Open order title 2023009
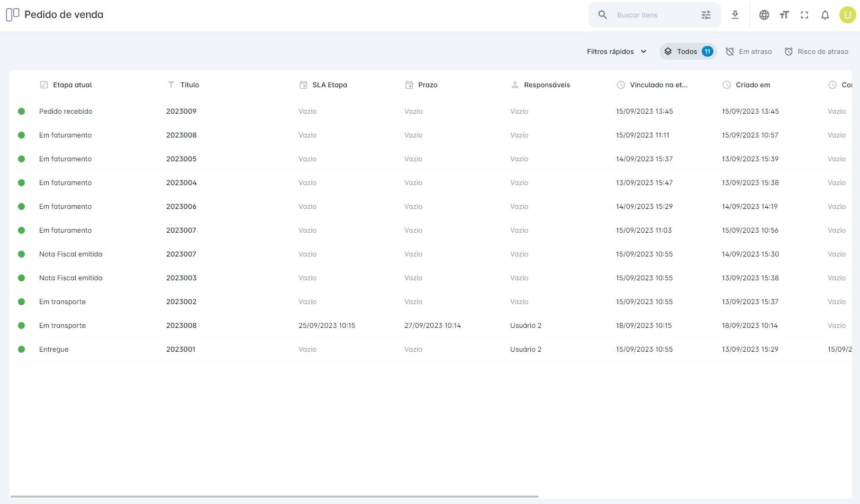The image size is (860, 504). [x=181, y=111]
